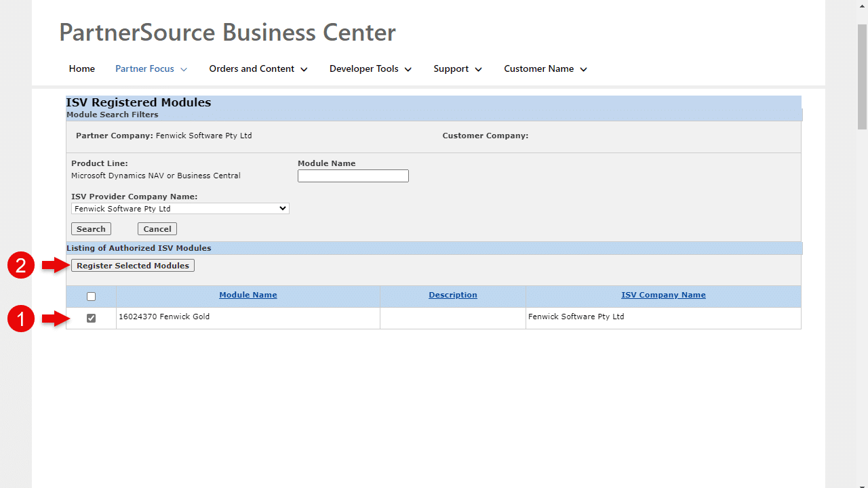868x488 pixels.
Task: Expand the Support chevron arrow
Action: pyautogui.click(x=479, y=69)
